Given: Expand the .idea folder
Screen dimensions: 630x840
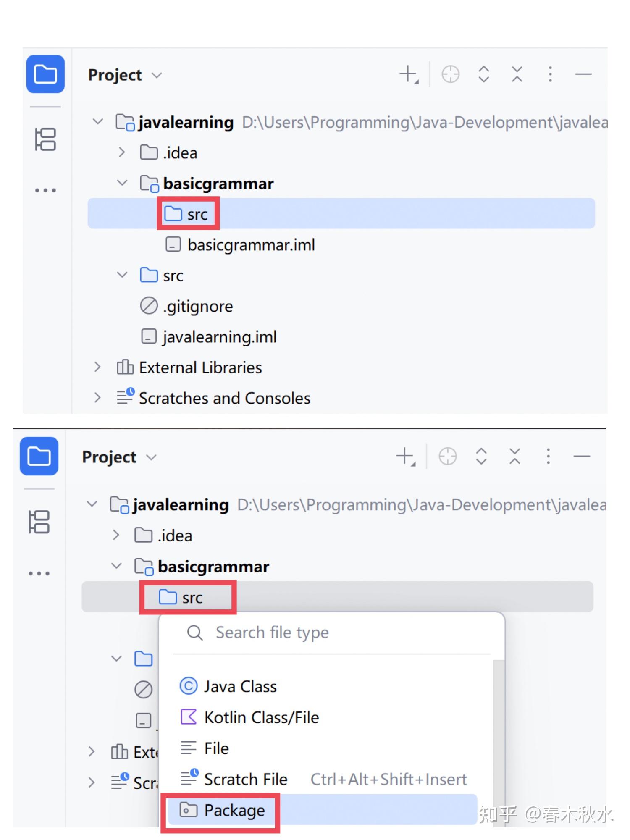Looking at the screenshot, I should (122, 152).
